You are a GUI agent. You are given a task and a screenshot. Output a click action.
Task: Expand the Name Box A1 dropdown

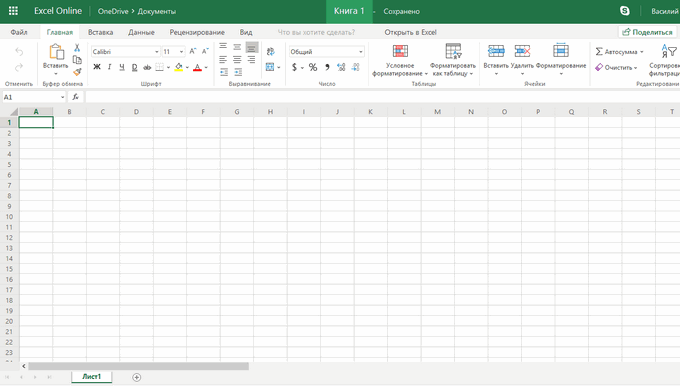(62, 97)
